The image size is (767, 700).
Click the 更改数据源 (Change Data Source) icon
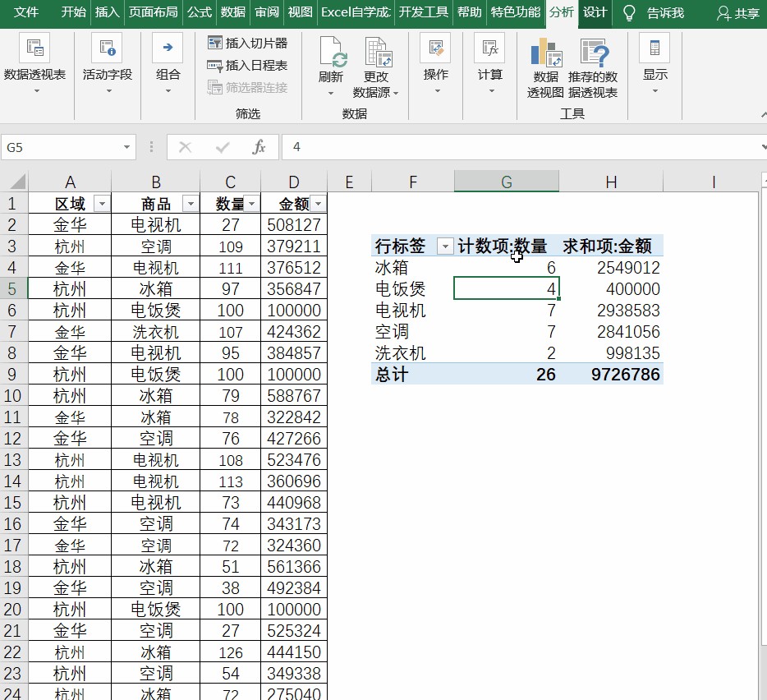377,53
